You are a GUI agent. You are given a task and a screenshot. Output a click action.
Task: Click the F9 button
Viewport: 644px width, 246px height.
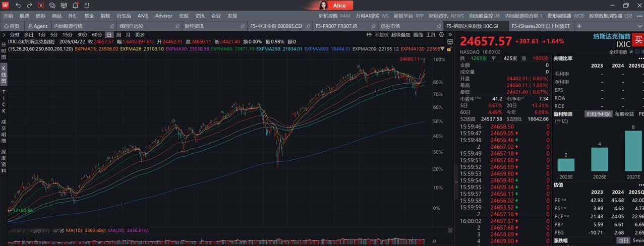pyautogui.click(x=369, y=35)
